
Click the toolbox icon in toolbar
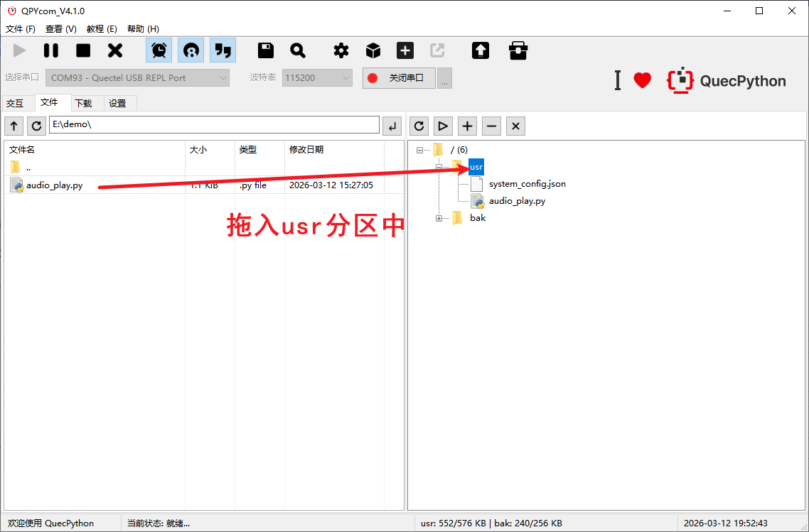pyautogui.click(x=518, y=50)
